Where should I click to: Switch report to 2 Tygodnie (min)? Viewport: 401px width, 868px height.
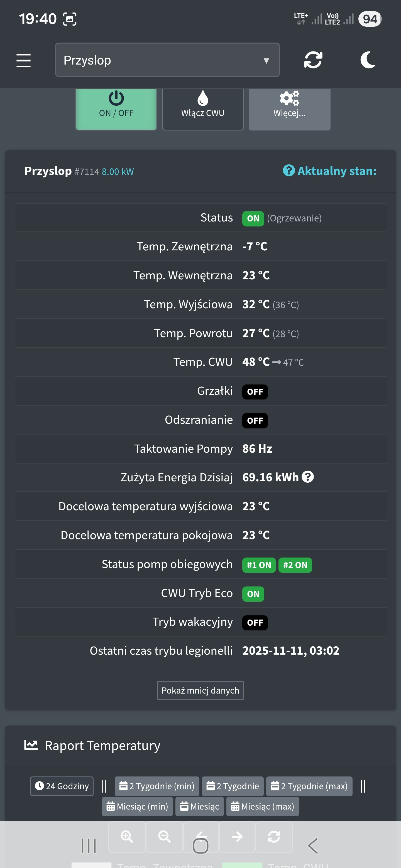click(157, 786)
